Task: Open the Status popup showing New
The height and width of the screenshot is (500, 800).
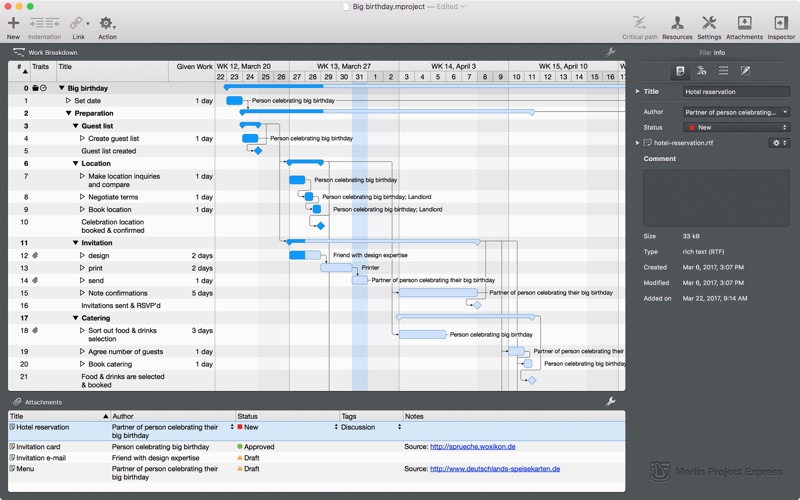Action: click(x=736, y=128)
